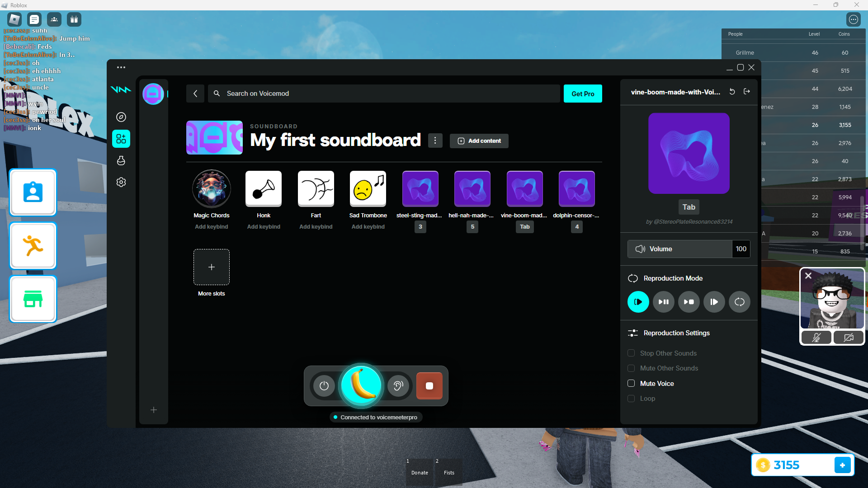Open Voicemod profile avatar
This screenshot has height=488, width=868.
(x=153, y=94)
